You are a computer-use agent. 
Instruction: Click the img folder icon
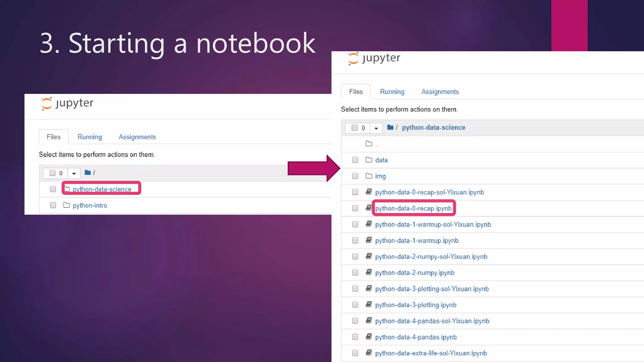pyautogui.click(x=369, y=176)
